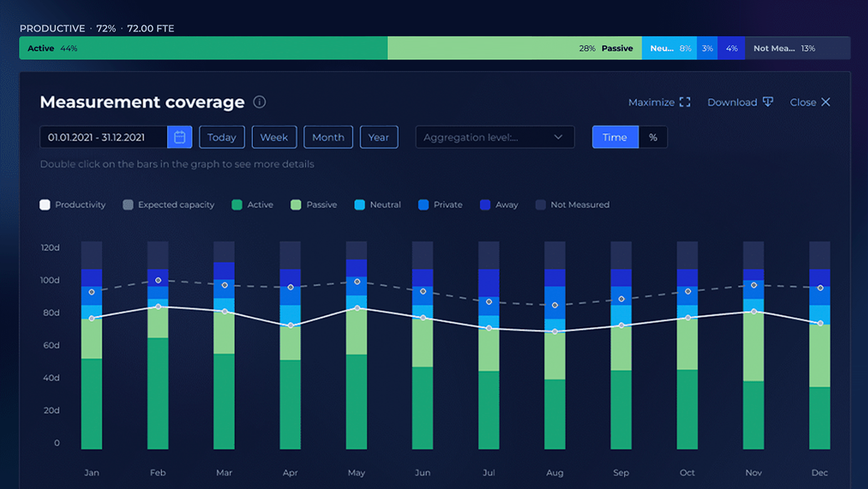Click the Jan bar in the chart

tap(91, 346)
